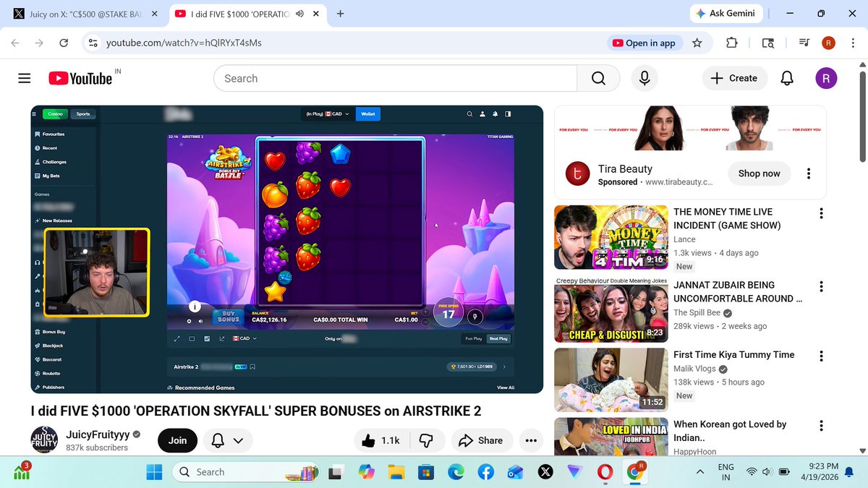Open JANNAT ZUBAIR BEING UNCOMFORTABLE title
Image resolution: width=868 pixels, height=488 pixels.
[738, 291]
